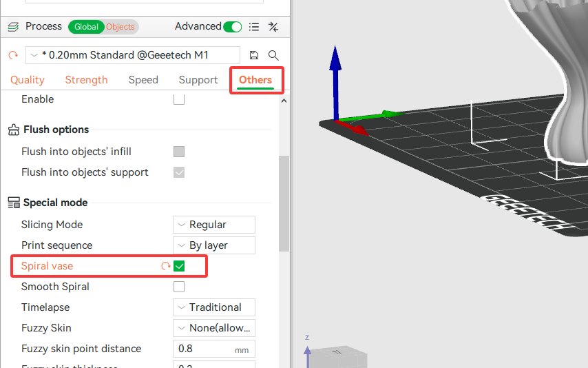This screenshot has width=588, height=368.
Task: Check the Enable checkbox
Action: (179, 99)
